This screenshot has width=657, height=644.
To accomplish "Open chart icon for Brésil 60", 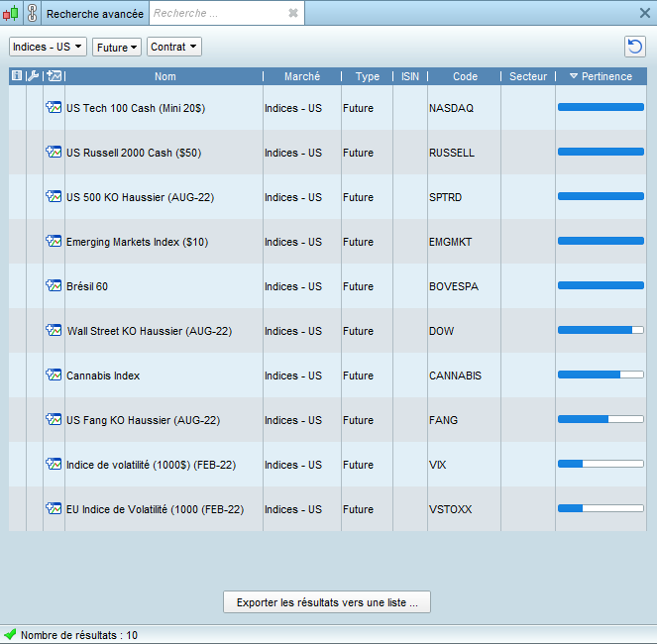I will point(54,285).
